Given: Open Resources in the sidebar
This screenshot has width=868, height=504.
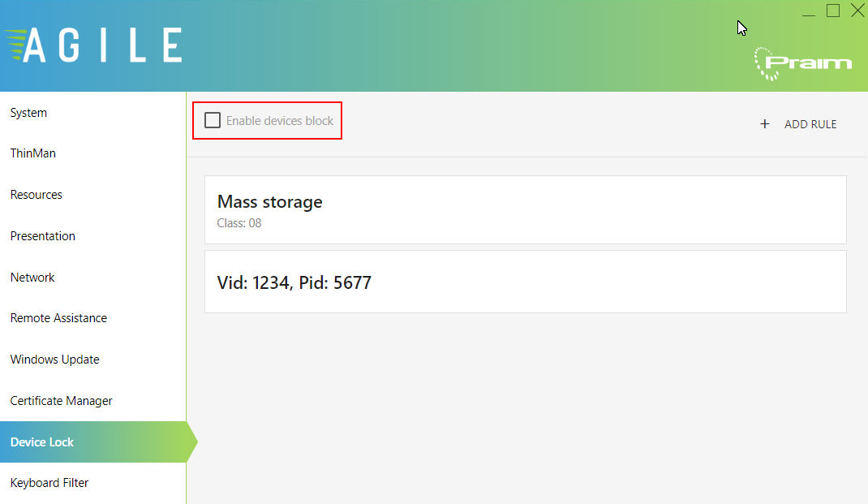Looking at the screenshot, I should tap(36, 195).
